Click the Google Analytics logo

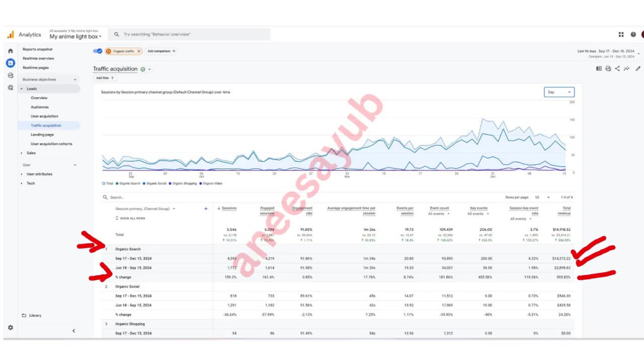(11, 35)
